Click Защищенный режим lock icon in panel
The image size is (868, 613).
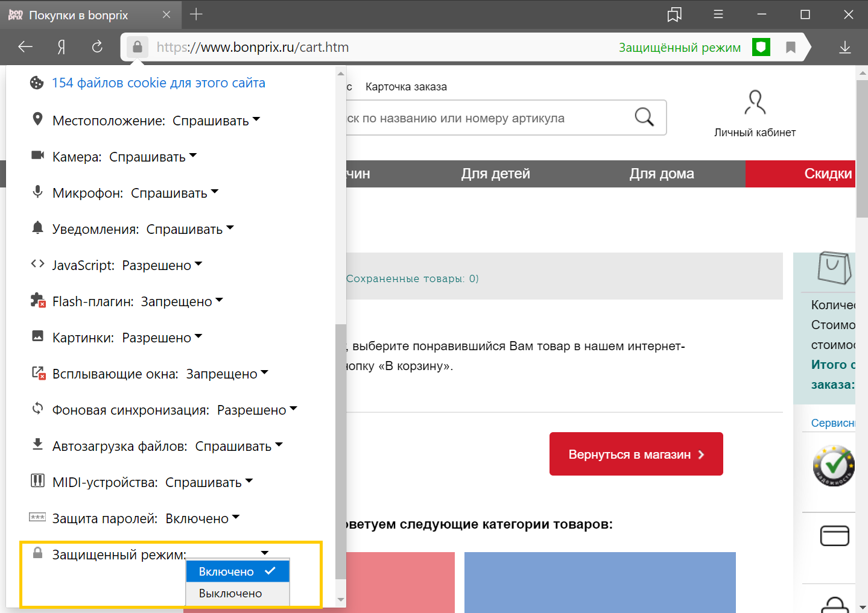click(x=37, y=553)
